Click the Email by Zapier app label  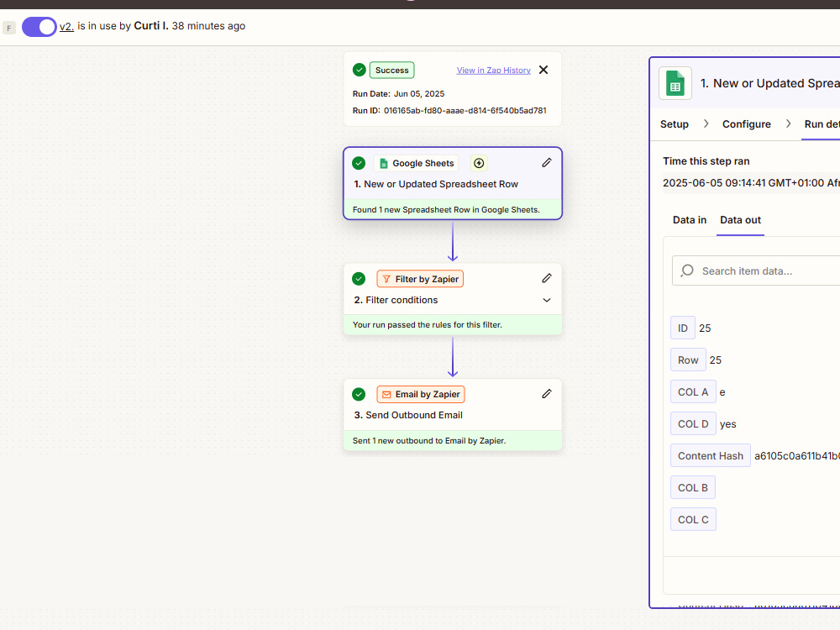(421, 394)
